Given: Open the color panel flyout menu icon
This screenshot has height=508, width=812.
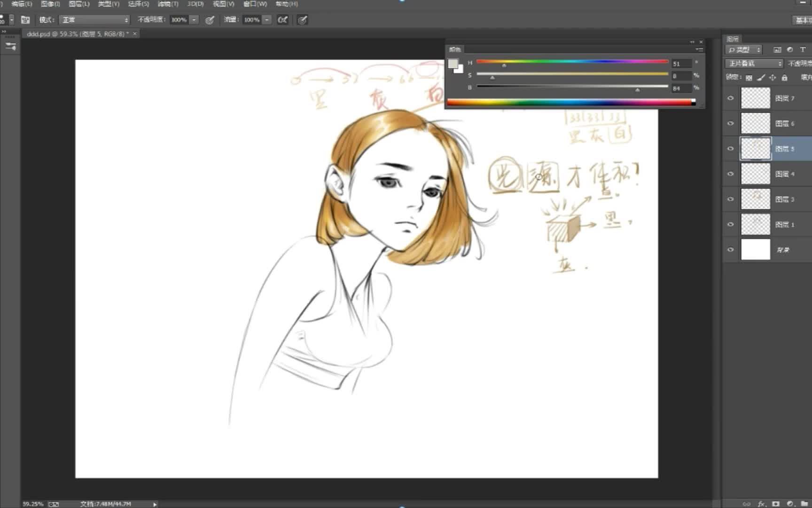Looking at the screenshot, I should 699,49.
